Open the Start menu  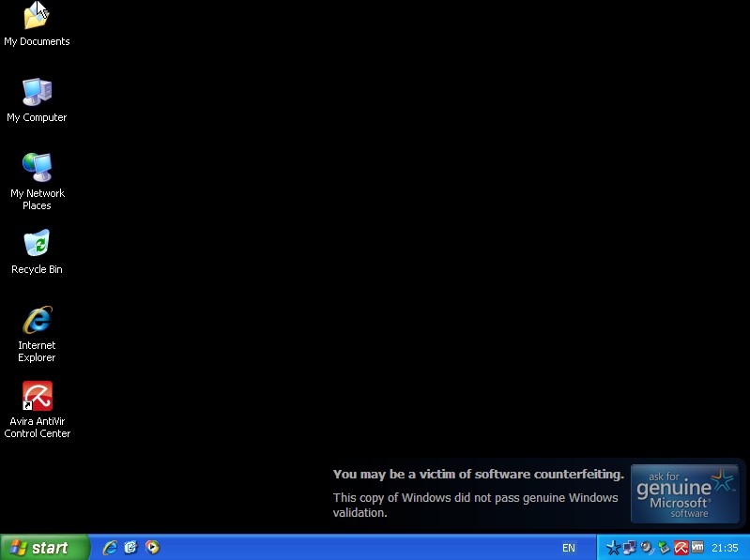[x=44, y=548]
